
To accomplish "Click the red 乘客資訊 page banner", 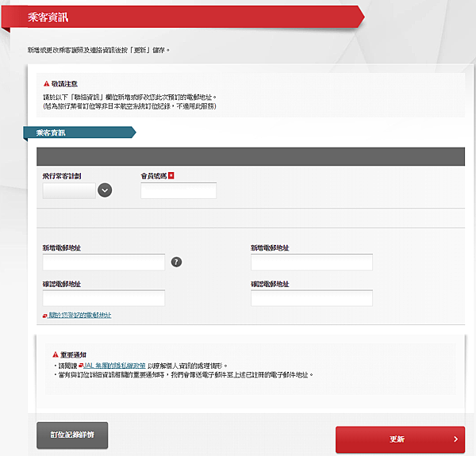I will [x=182, y=17].
